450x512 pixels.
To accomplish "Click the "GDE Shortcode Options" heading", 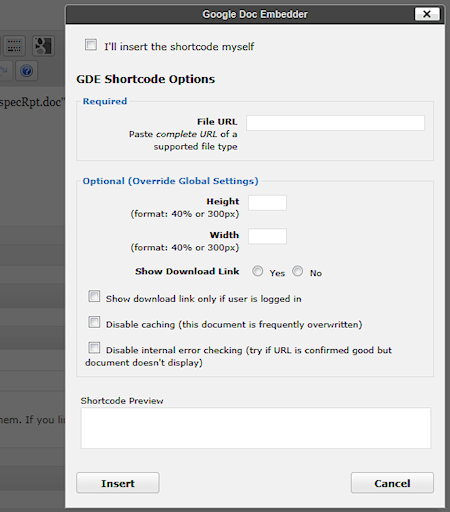I will coord(146,79).
